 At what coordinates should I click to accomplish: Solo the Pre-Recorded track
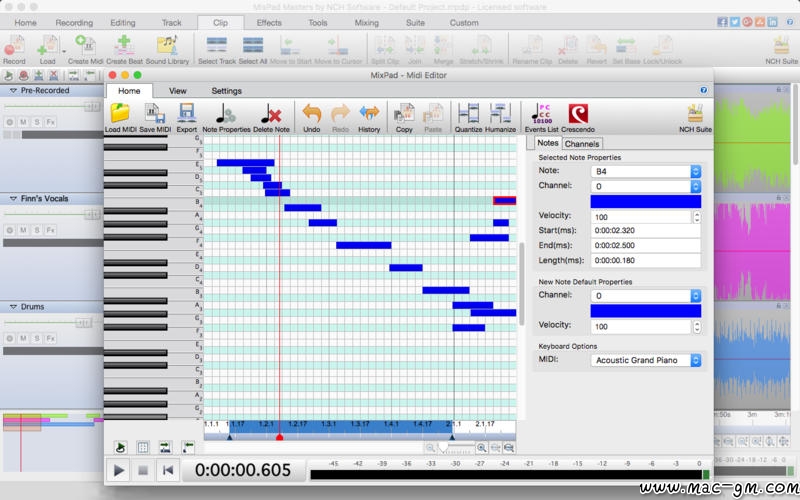pyautogui.click(x=37, y=122)
